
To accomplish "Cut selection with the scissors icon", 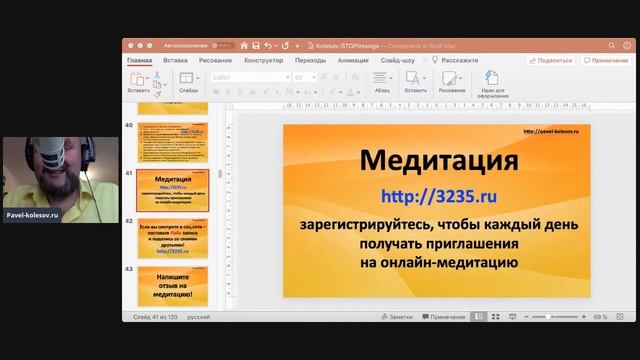I will pyautogui.click(x=157, y=75).
